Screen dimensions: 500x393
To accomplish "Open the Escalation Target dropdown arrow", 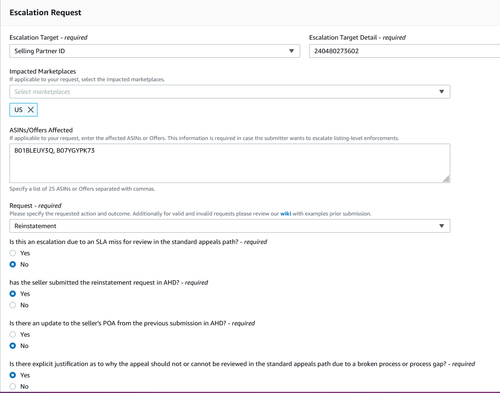I will [291, 51].
